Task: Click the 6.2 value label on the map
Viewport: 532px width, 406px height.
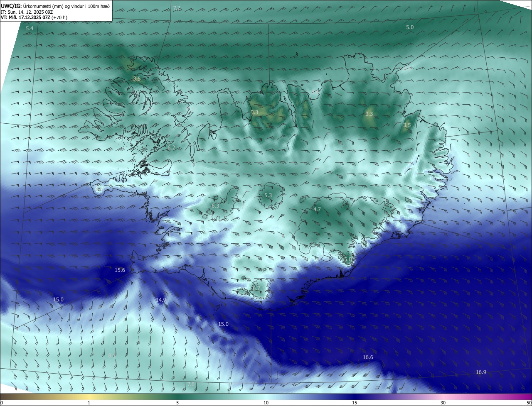Action: coord(171,147)
